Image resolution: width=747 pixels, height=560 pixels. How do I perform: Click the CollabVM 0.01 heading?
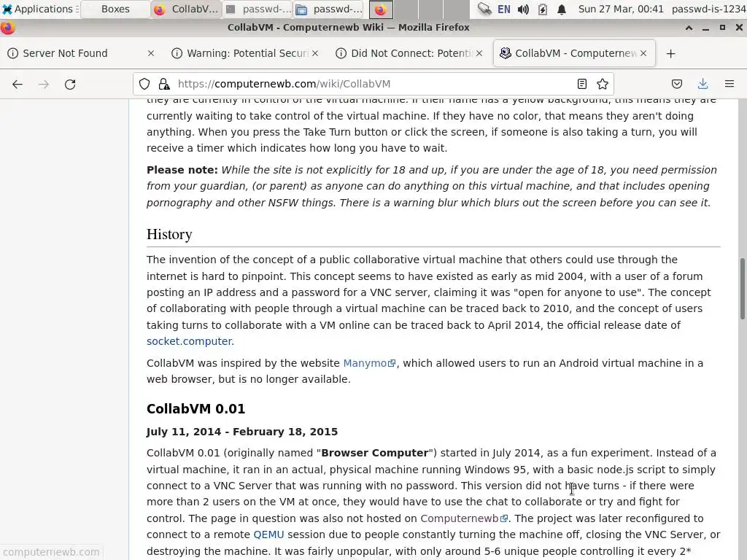[x=196, y=409]
